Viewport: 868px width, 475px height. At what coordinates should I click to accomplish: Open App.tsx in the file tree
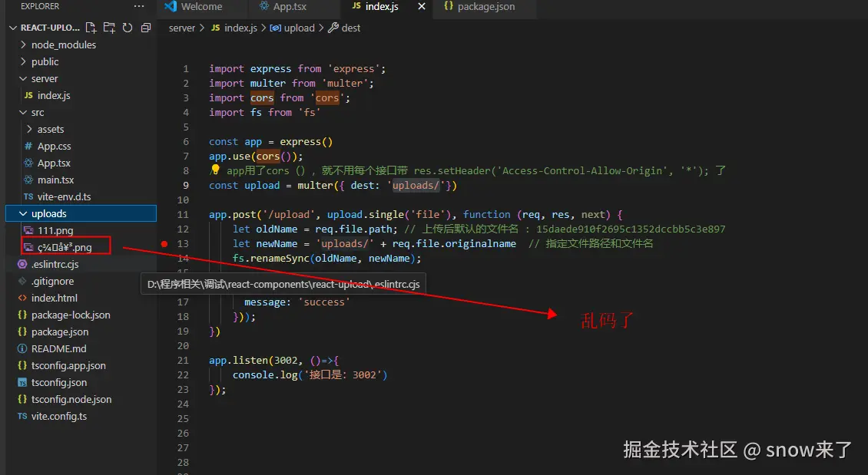coord(54,163)
